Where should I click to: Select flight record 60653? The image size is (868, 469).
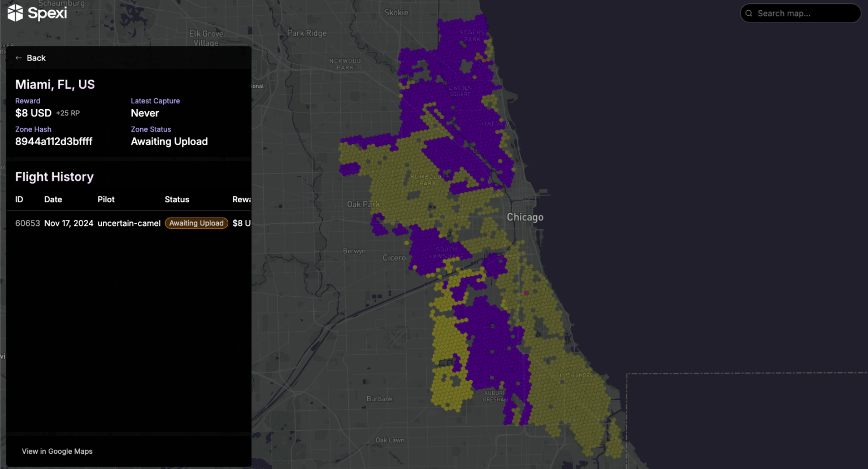click(x=28, y=223)
